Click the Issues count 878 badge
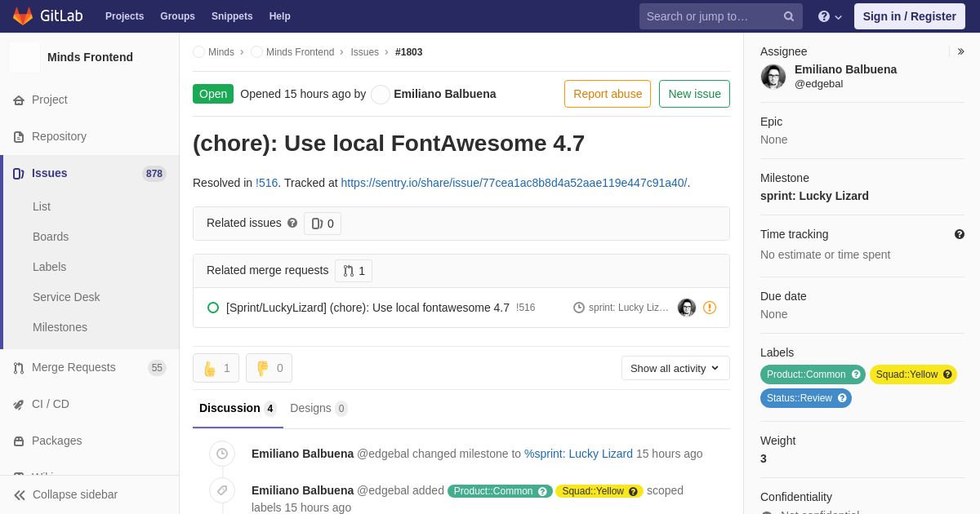Screen dimensions: 980x514 pos(154,174)
